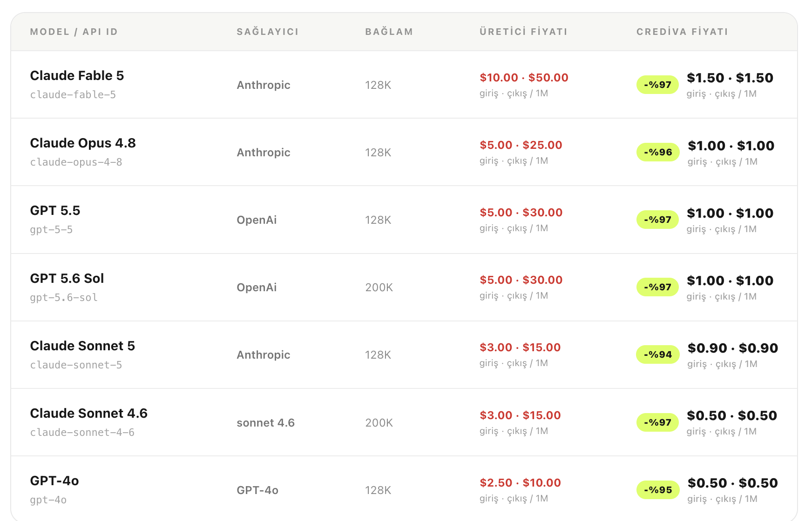Click the -%97 discount badge for Claude Fable 5
Screen dimensions: 812x521
point(657,85)
